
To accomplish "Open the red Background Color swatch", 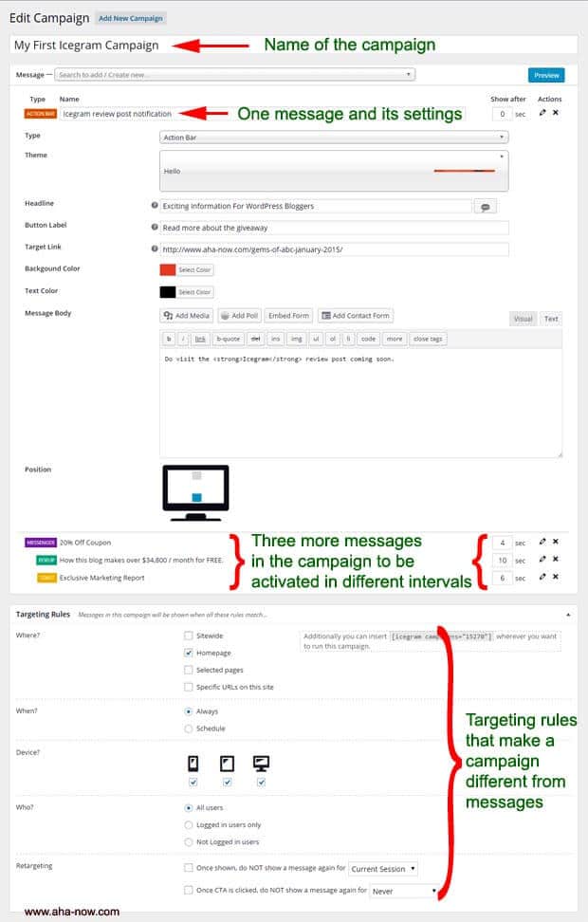I will click(x=167, y=269).
